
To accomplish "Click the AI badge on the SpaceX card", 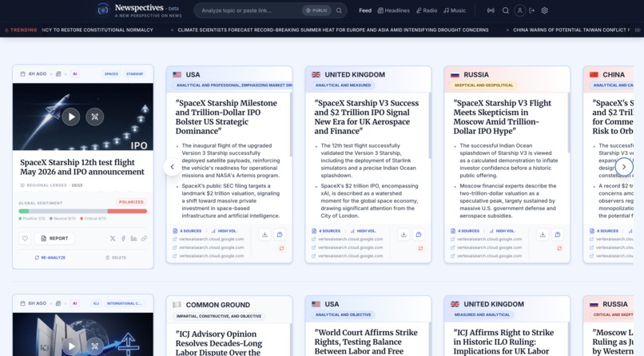I will [75, 73].
